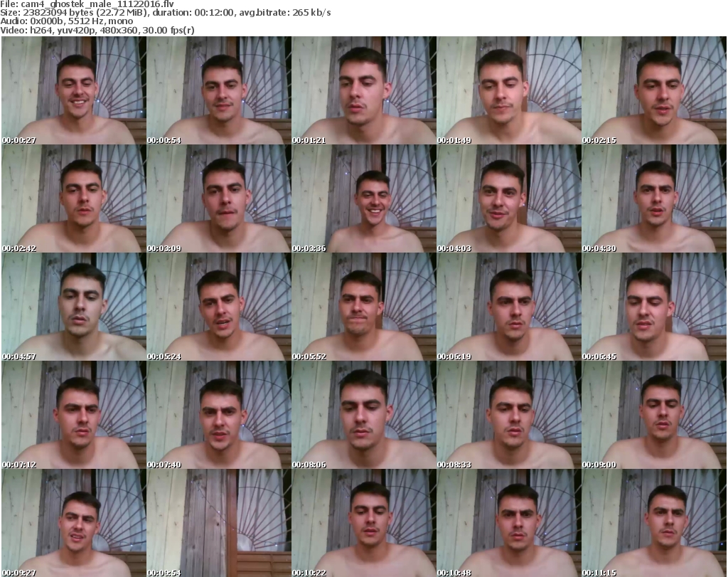Image resolution: width=728 pixels, height=577 pixels.
Task: Open the thumbnail stamped 00:06:45
Action: pos(654,307)
